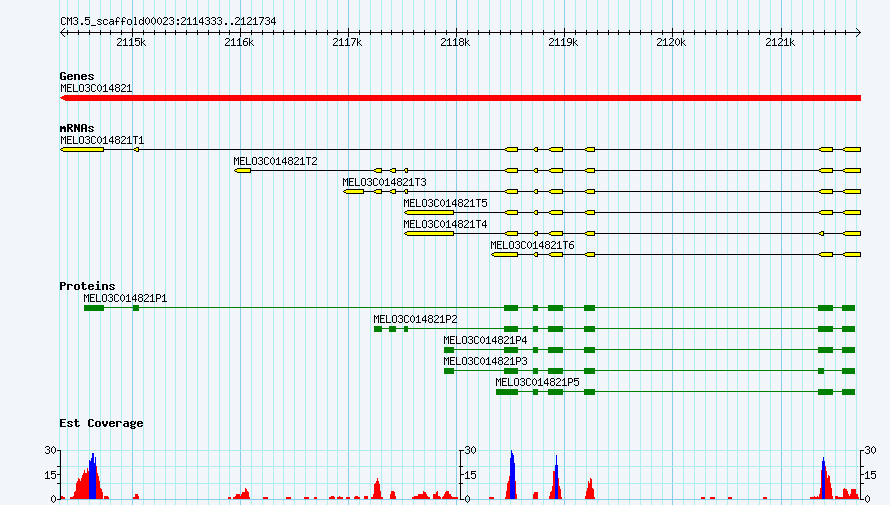Click the first long exon of MELO3C014821T1

[82, 150]
